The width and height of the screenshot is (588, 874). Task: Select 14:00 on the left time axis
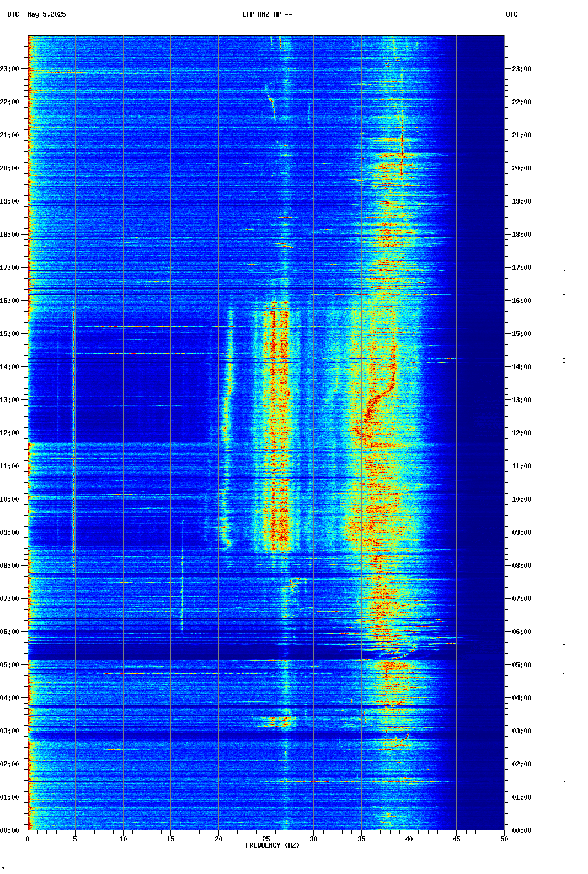[x=9, y=367]
